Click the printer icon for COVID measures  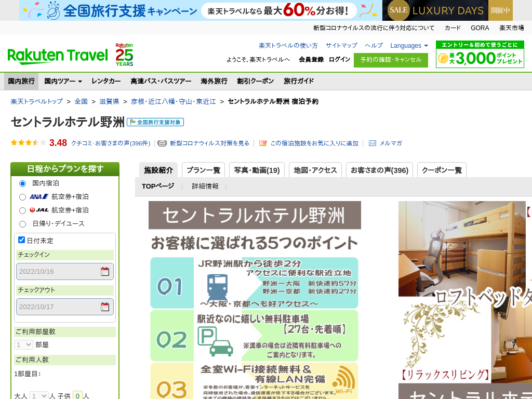click(162, 143)
